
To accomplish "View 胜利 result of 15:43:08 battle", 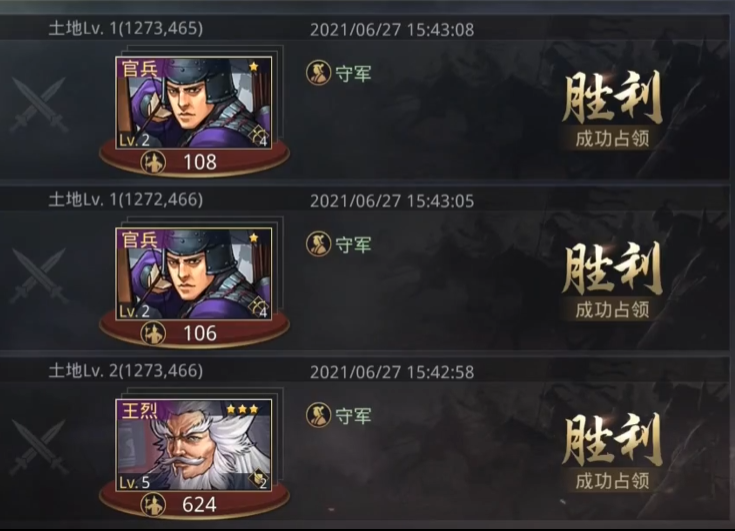I will [612, 109].
